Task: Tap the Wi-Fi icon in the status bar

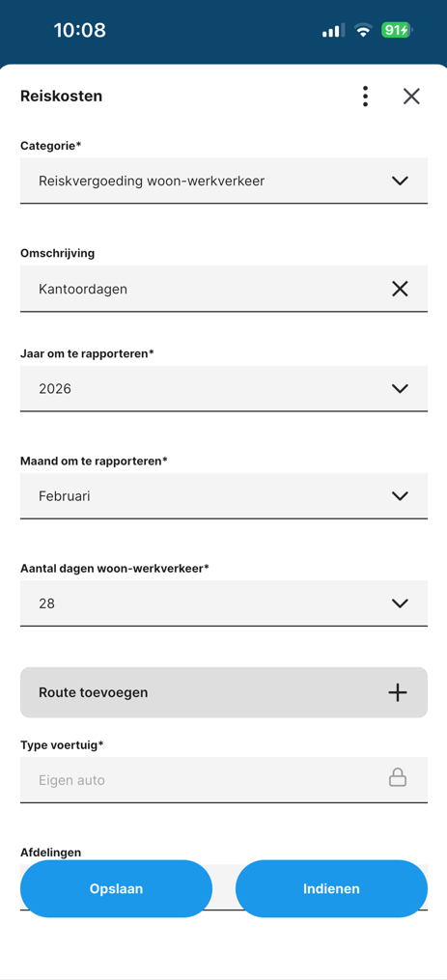Action: (x=363, y=30)
